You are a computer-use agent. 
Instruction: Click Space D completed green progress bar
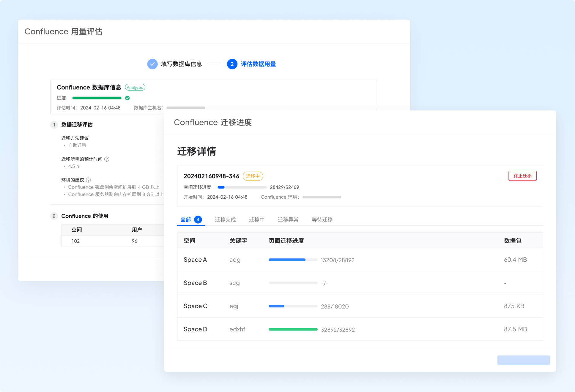tap(293, 329)
